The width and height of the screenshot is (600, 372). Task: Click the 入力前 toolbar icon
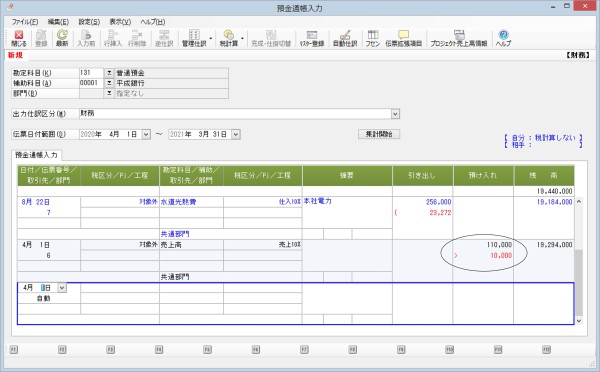coord(86,38)
